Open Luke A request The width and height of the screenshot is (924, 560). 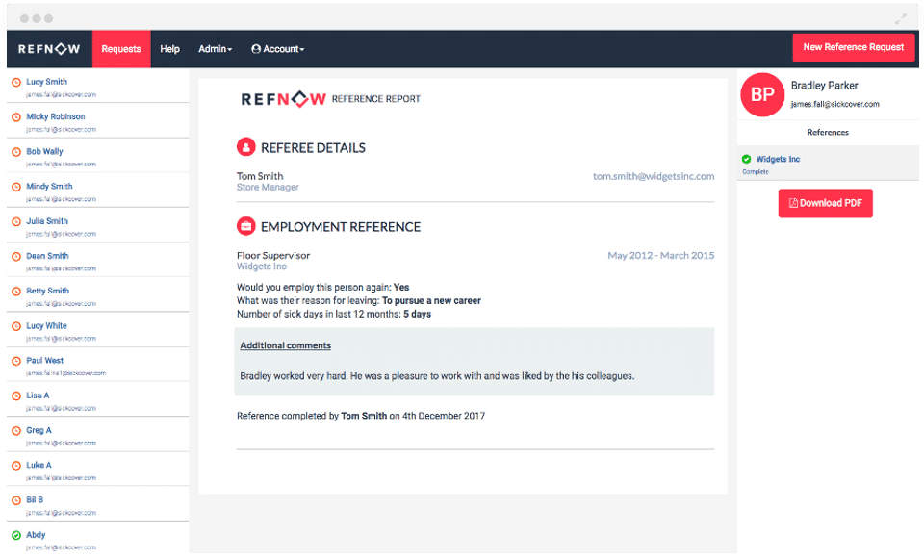click(x=98, y=470)
